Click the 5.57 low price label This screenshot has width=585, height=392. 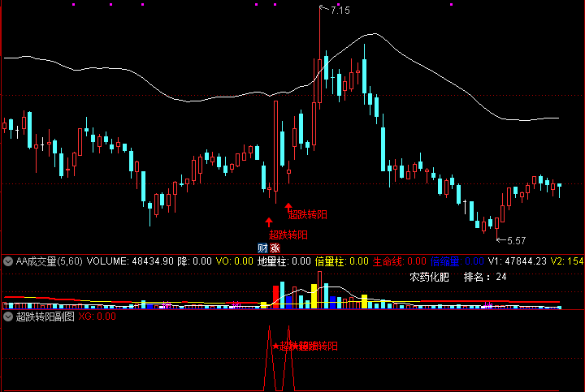[x=517, y=241]
